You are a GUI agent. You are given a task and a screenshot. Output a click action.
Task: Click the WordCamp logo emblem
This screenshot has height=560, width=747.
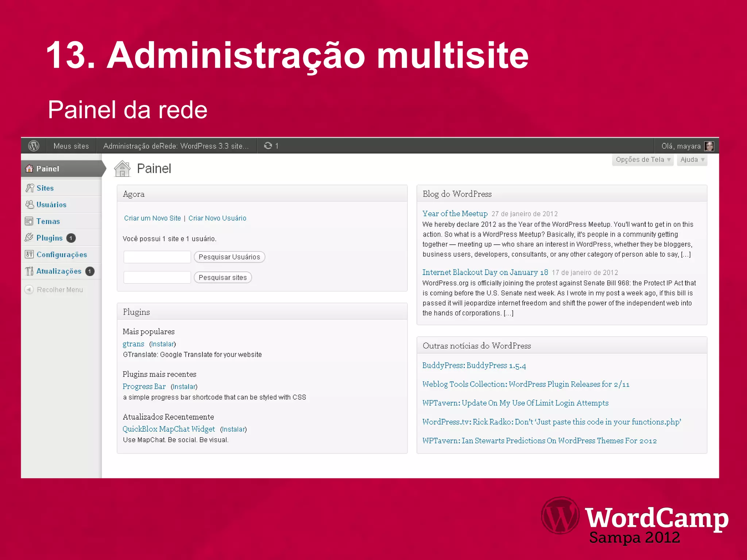tap(560, 516)
